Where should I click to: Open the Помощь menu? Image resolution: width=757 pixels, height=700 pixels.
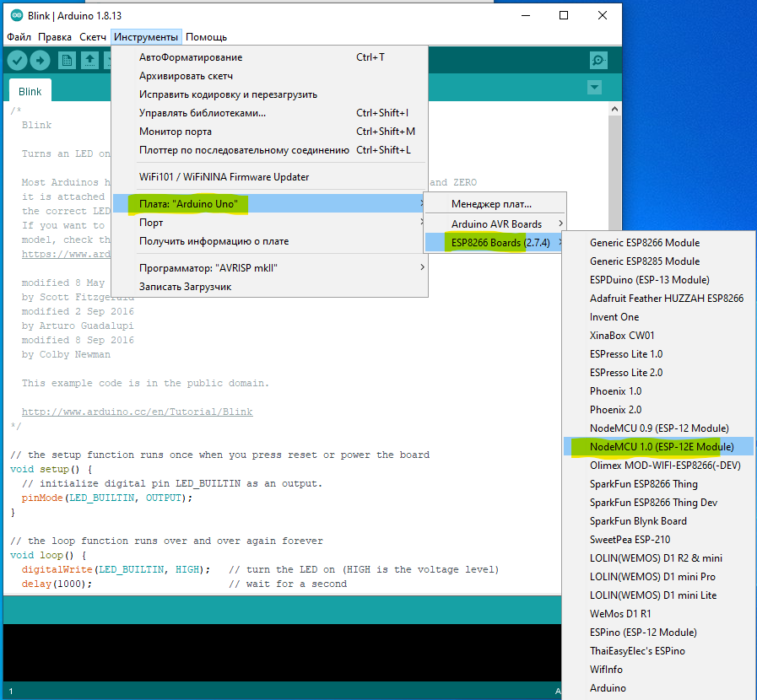(x=207, y=37)
